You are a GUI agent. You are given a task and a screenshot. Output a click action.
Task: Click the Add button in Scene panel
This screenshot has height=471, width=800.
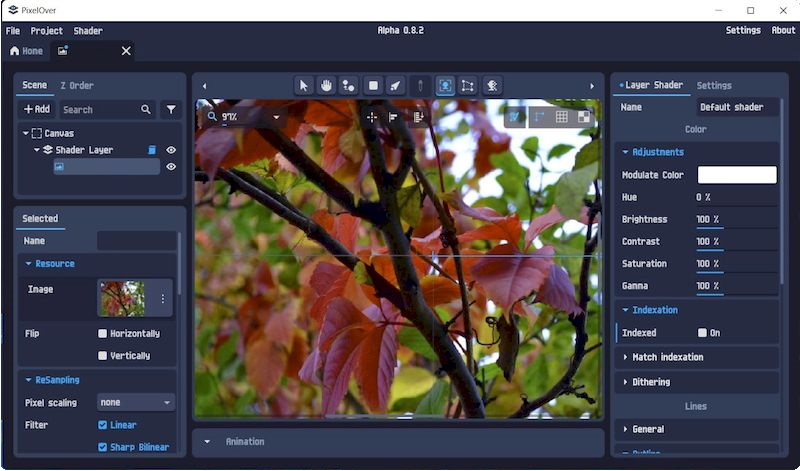37,110
